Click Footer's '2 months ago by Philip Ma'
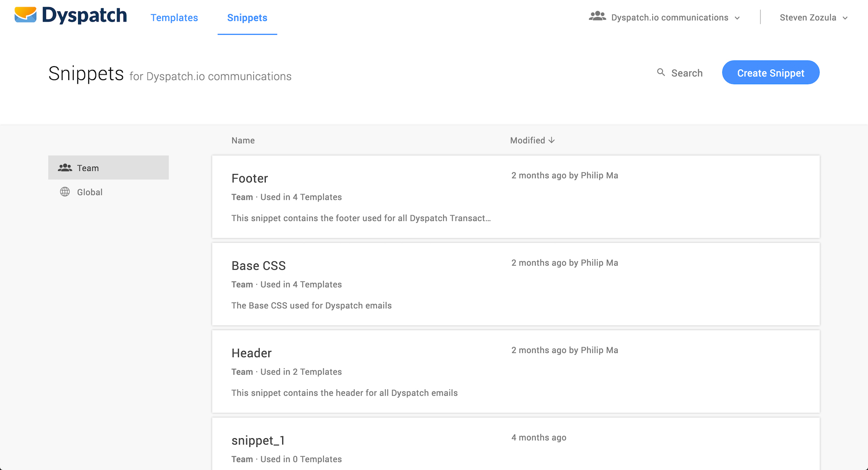868x470 pixels. coord(565,176)
